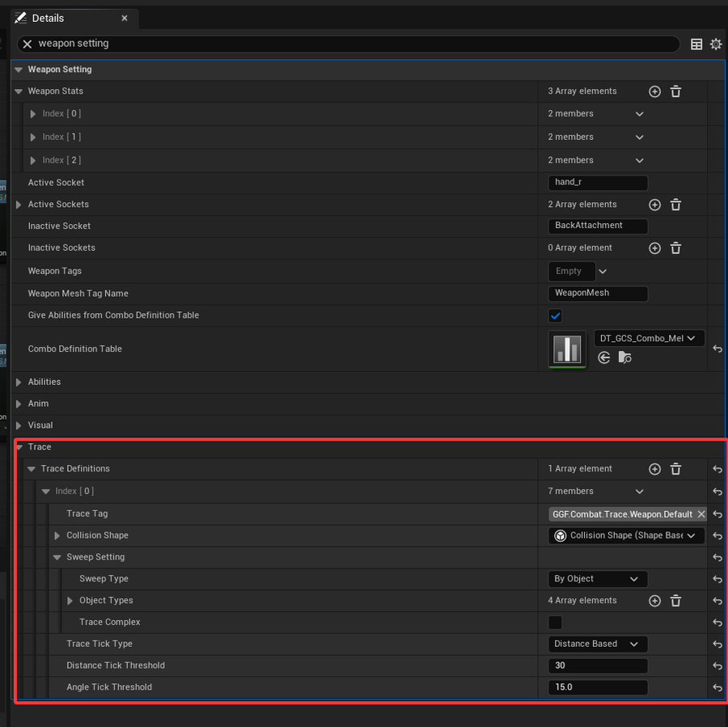Expand the Collision Shape property
728x727 pixels.
[x=57, y=535]
